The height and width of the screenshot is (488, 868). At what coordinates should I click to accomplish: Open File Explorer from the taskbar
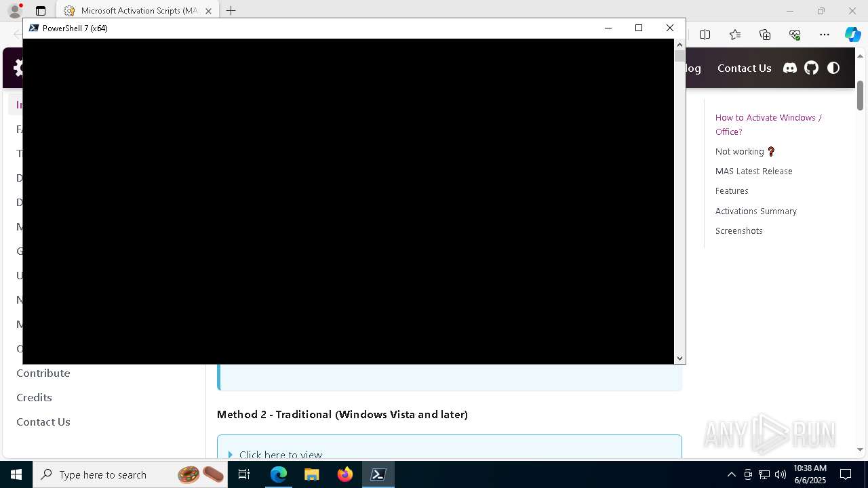tap(312, 474)
